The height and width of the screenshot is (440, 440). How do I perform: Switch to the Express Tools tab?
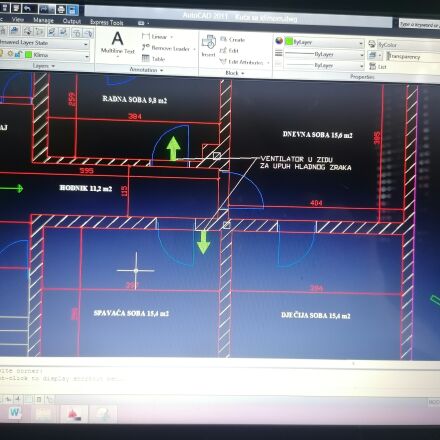[107, 22]
